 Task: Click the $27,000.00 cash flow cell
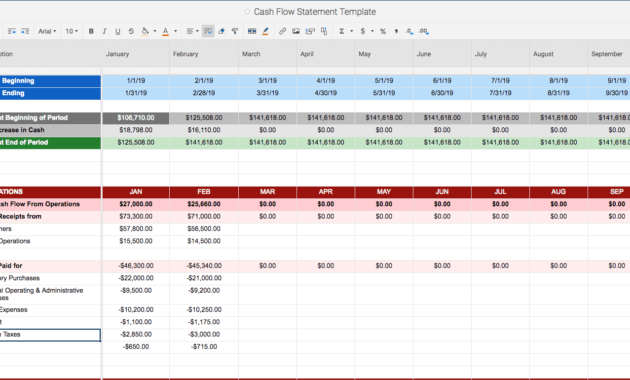tap(135, 204)
